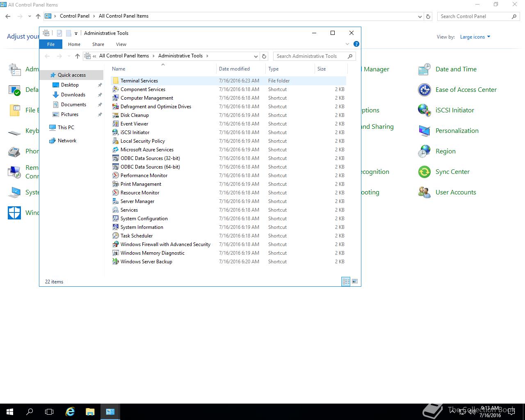Select the Disk Cleanup icon
525x420 pixels.
point(116,115)
